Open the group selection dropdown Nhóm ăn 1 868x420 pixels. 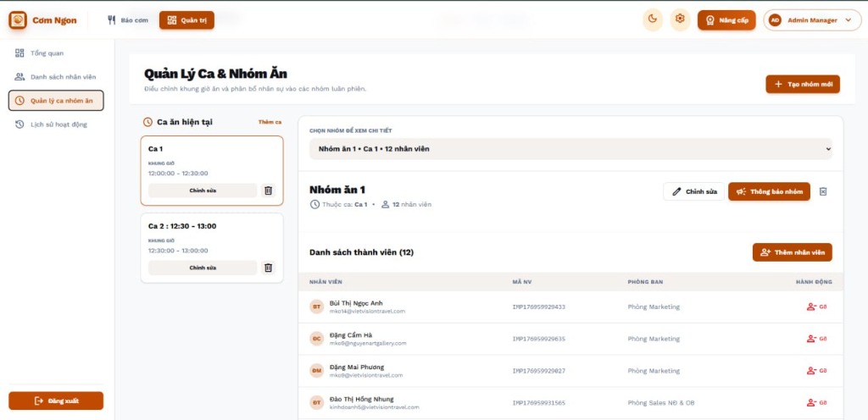[x=570, y=149]
